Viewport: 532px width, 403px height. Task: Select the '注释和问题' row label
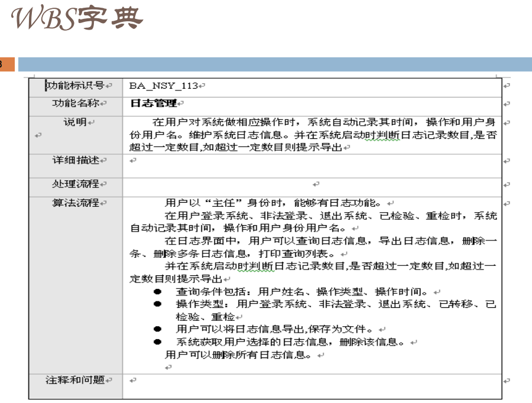75,380
